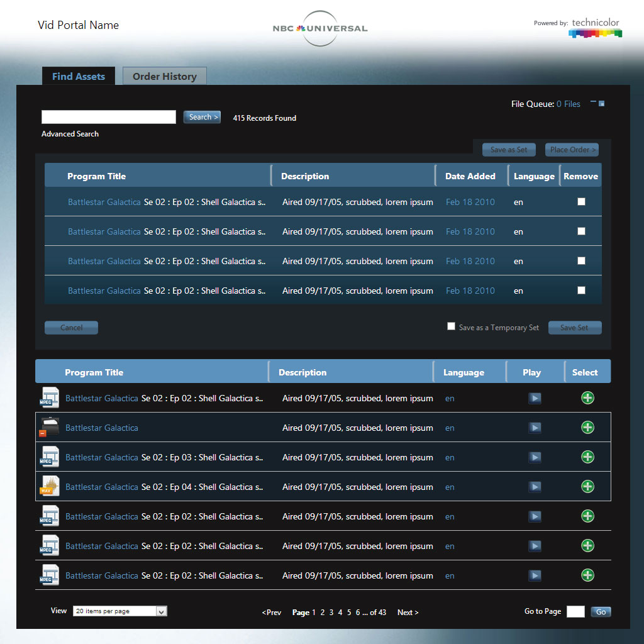Go to the Next page of results

[408, 613]
